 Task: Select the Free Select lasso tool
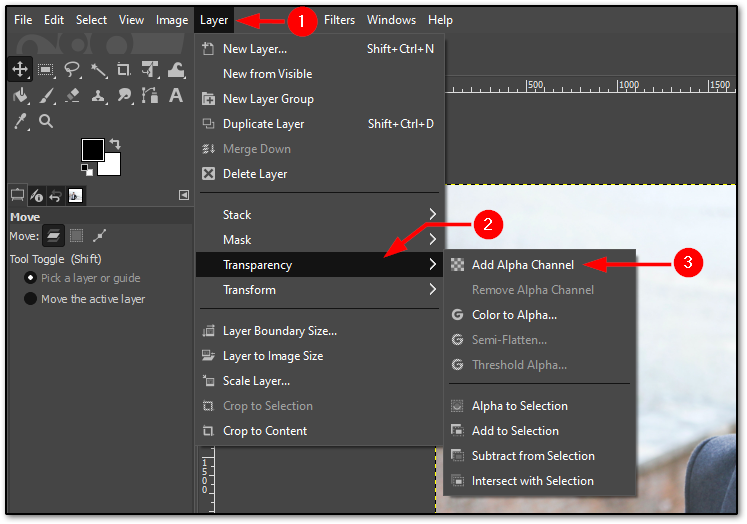(x=72, y=70)
